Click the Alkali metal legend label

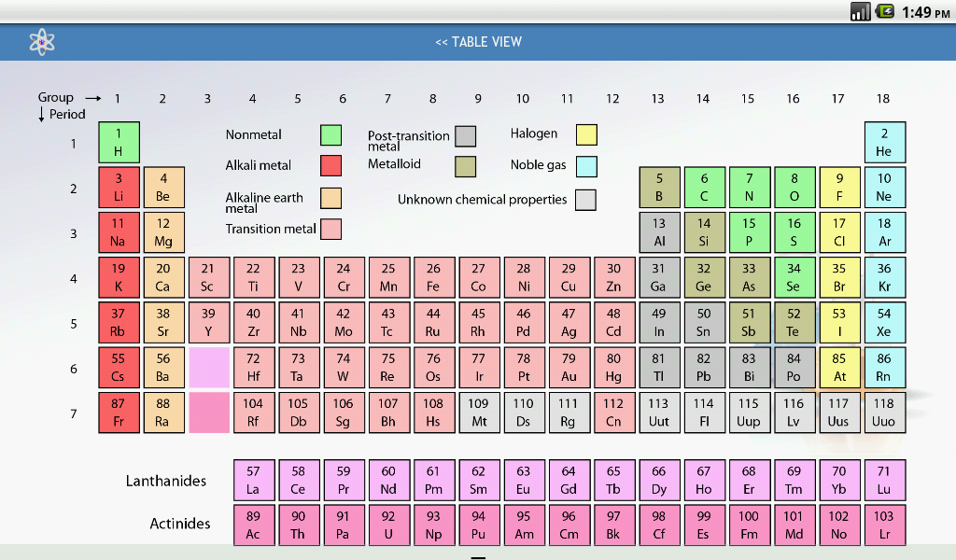tap(259, 166)
